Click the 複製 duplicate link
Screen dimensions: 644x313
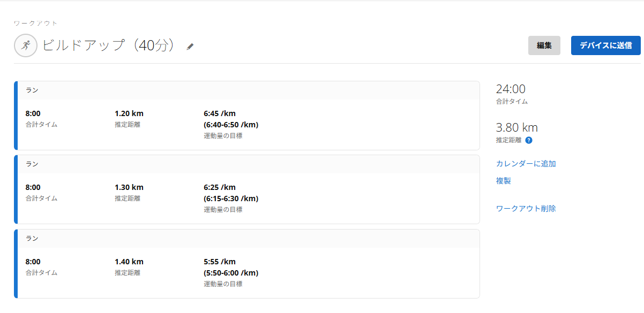coord(504,181)
